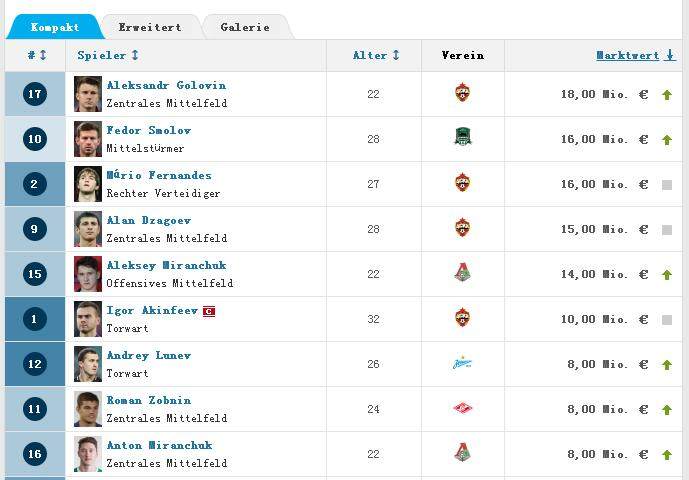Switch to the Erweitert tab
The height and width of the screenshot is (480, 689).
tap(150, 27)
